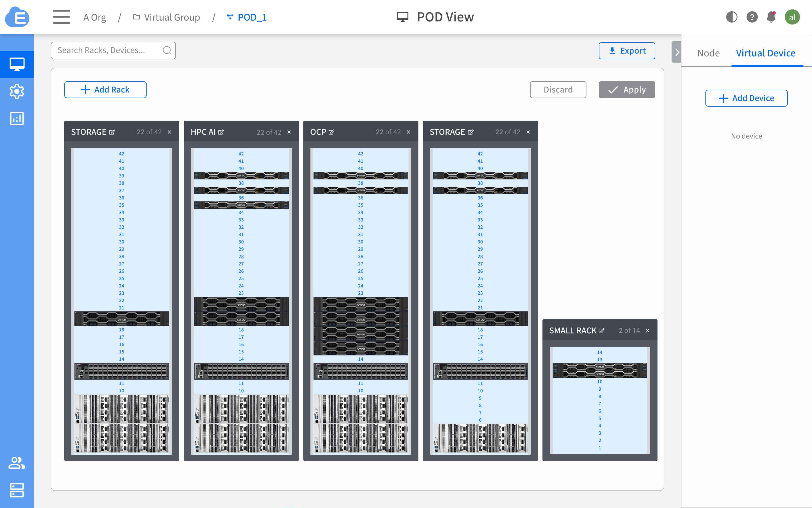Click the Add Rack button
Viewport: 812px width, 508px height.
pyautogui.click(x=105, y=90)
